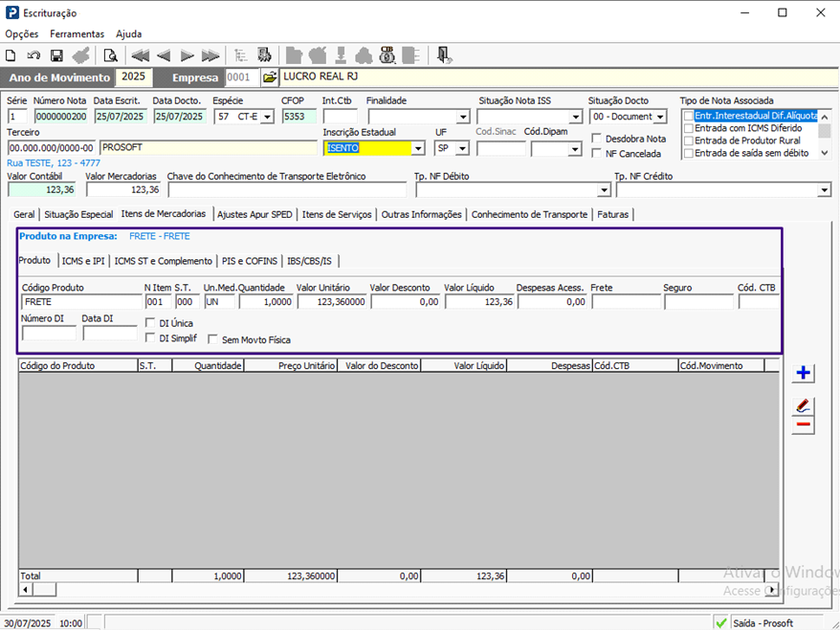Expand the Espécie dropdown
The image size is (840, 630).
click(x=267, y=117)
